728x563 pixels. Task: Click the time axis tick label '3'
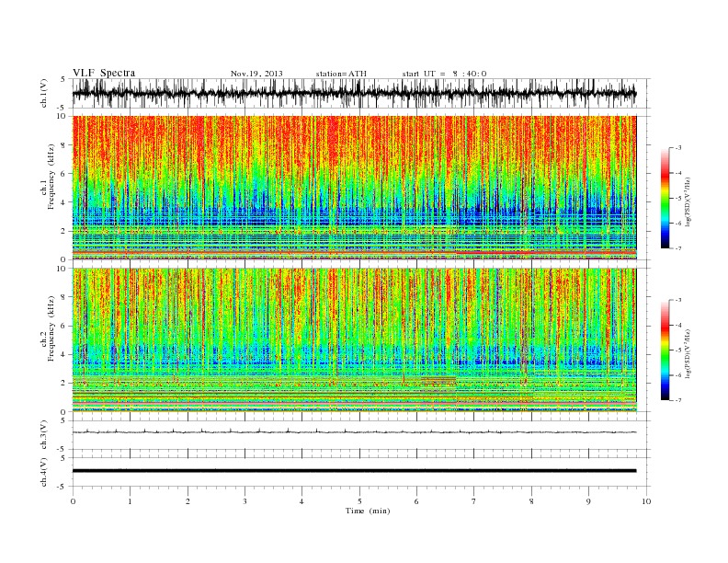245,501
